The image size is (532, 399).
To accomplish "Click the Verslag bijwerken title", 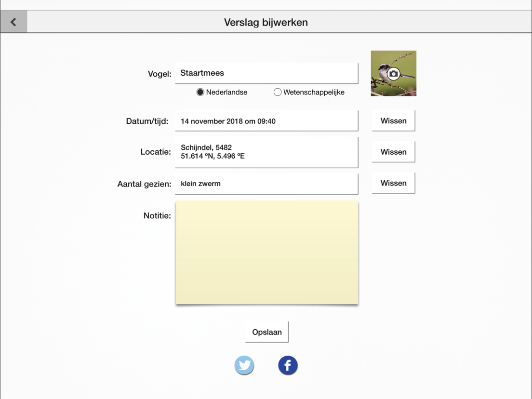I will [x=266, y=22].
